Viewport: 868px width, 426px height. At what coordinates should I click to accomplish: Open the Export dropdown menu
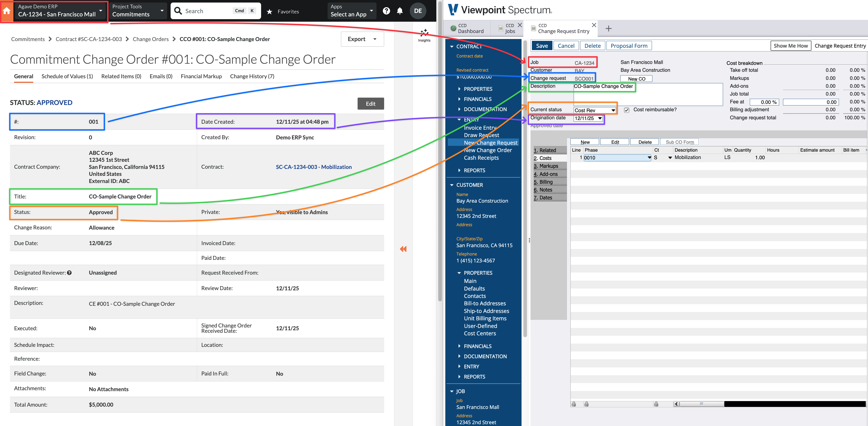point(362,39)
